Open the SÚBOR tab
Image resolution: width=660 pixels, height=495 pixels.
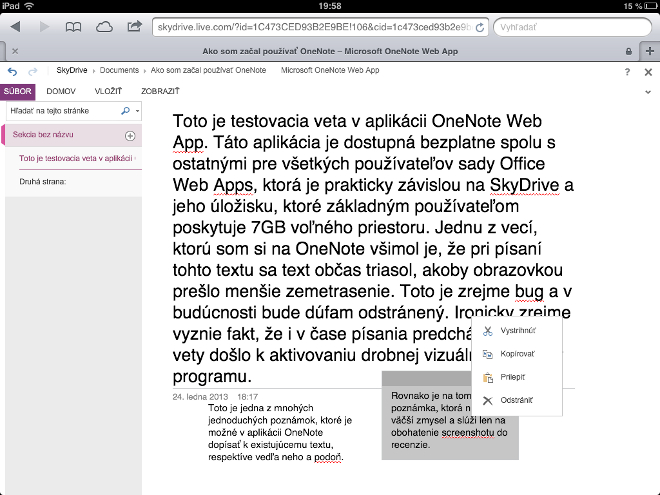(x=18, y=91)
